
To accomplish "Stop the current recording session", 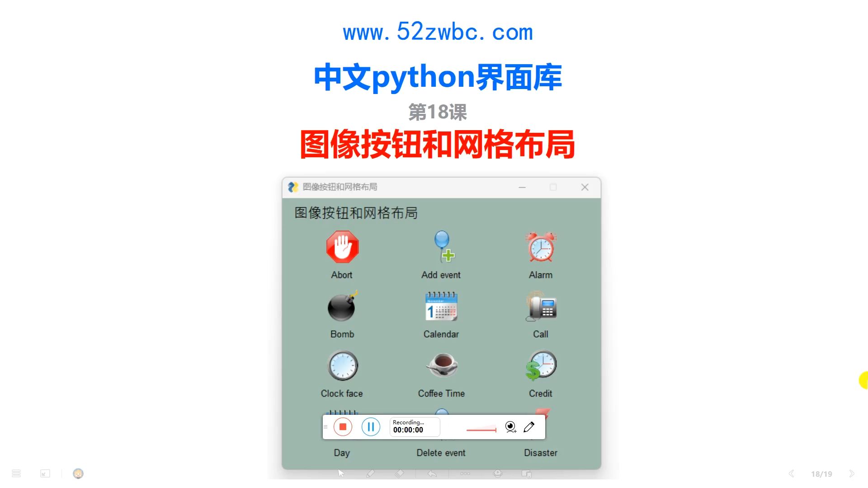I will point(343,427).
